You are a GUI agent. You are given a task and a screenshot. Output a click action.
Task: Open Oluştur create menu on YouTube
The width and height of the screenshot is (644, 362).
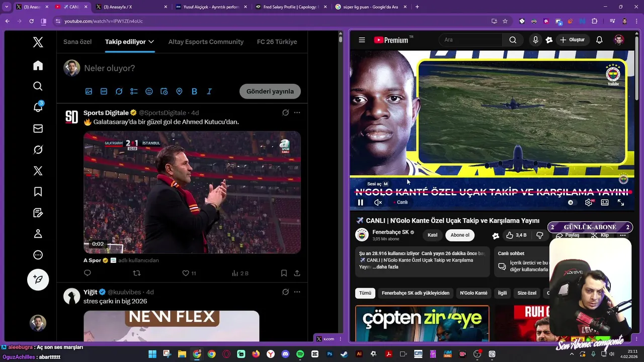[x=572, y=40]
